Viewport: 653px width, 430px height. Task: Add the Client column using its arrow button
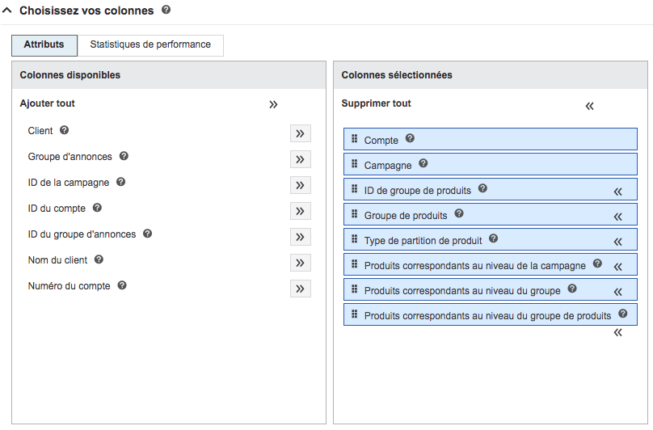click(x=299, y=133)
